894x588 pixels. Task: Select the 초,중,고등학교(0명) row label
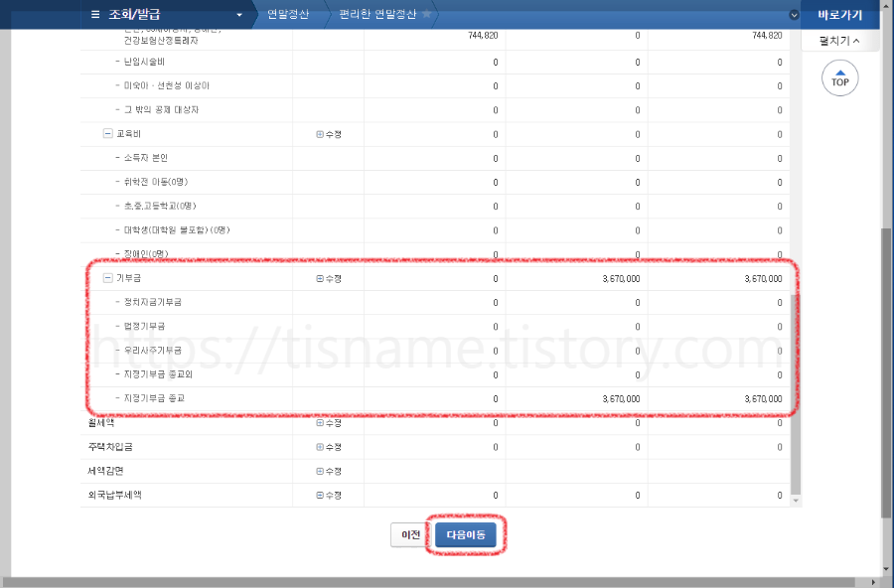[x=160, y=206]
